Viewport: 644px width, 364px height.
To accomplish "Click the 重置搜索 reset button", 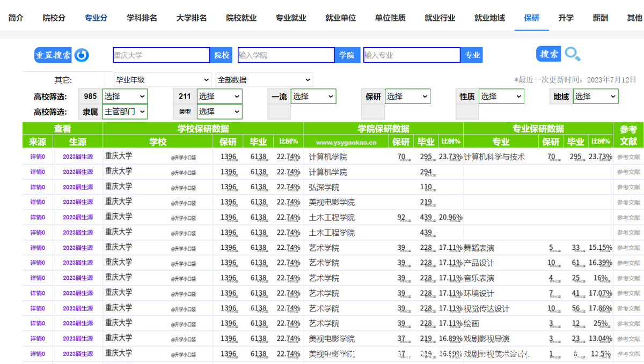I will pyautogui.click(x=54, y=55).
